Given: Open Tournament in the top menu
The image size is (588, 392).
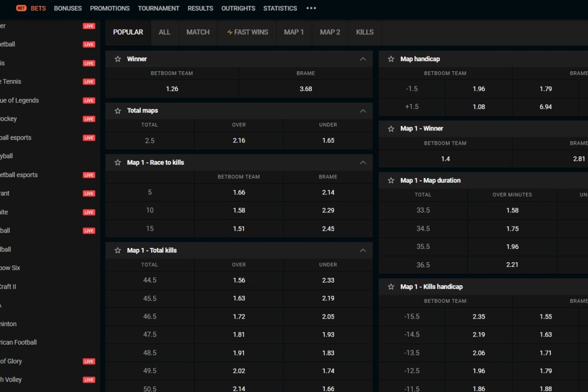Looking at the screenshot, I should [158, 8].
